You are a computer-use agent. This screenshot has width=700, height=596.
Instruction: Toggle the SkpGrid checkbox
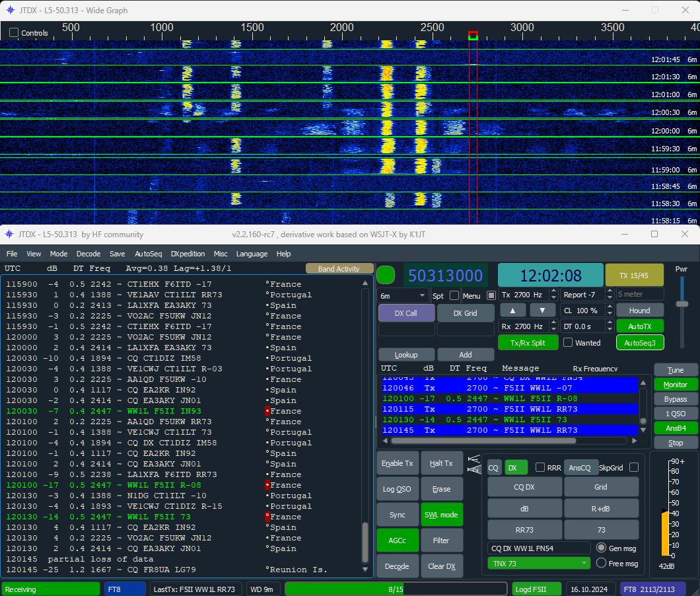tap(633, 467)
